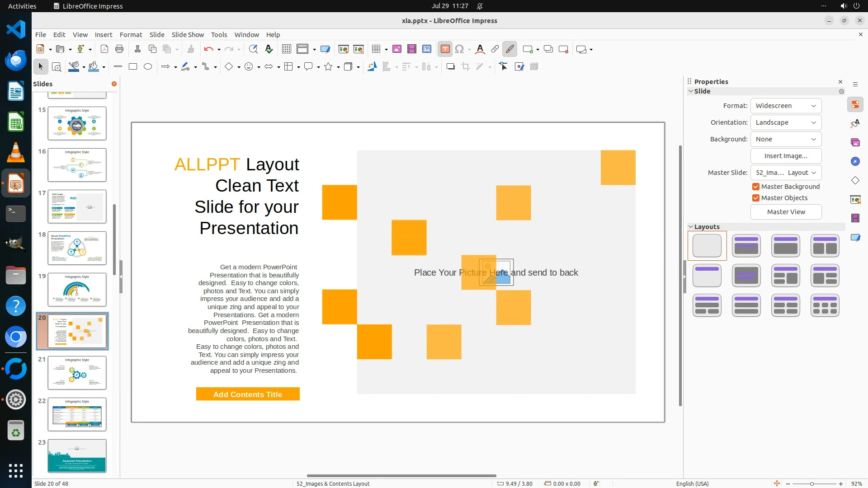
Task: Select slide 21 thumbnail in Slides panel
Action: (x=77, y=373)
